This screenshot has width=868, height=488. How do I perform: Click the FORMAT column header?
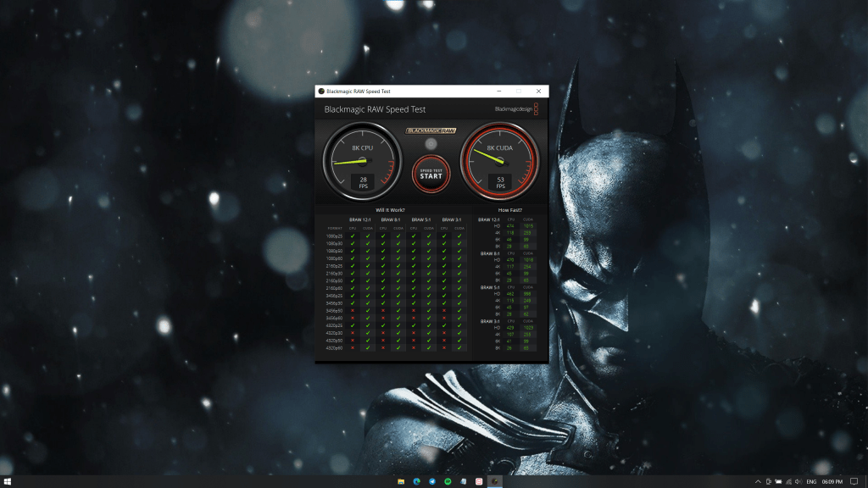(334, 228)
